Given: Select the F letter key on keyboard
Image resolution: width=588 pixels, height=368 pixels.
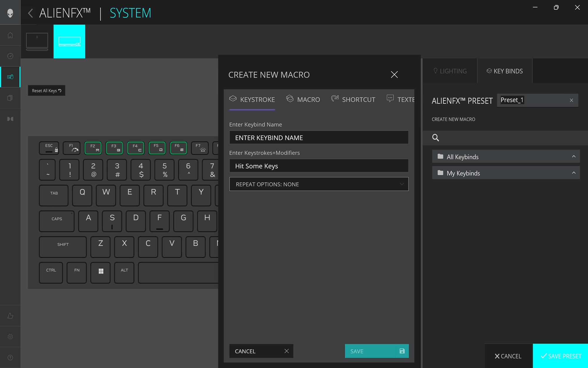Looking at the screenshot, I should tap(159, 221).
